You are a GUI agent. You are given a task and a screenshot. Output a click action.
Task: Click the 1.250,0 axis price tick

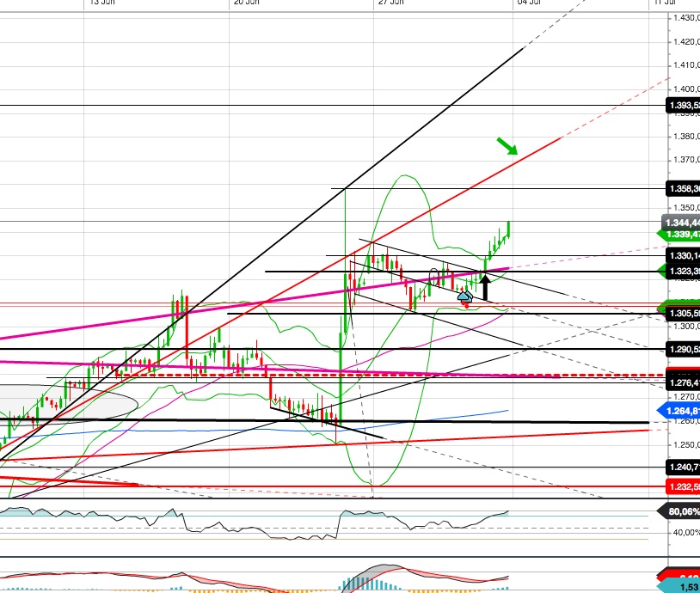pyautogui.click(x=686, y=445)
